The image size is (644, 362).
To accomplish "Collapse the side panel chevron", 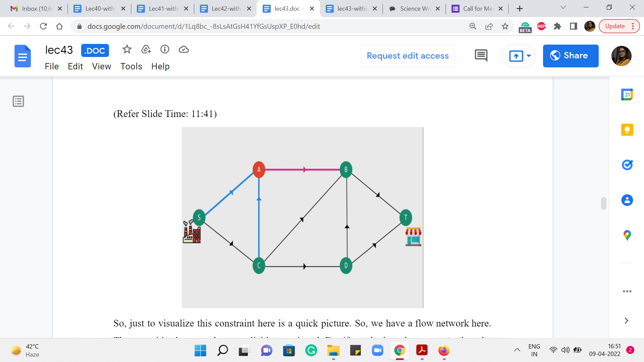I will coord(626,321).
